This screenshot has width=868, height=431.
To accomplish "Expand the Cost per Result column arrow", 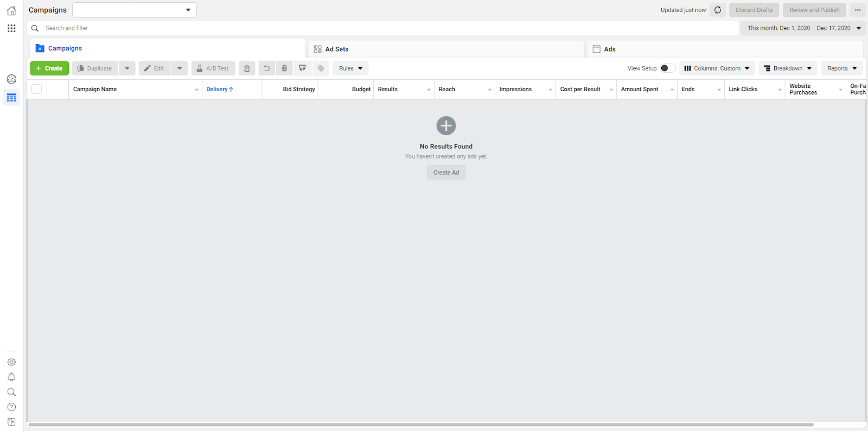I will [611, 90].
